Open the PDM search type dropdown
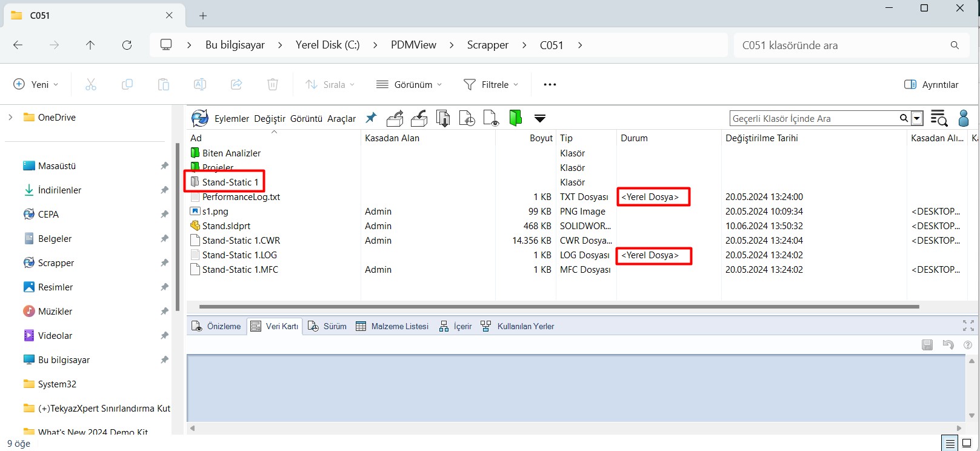This screenshot has height=451, width=980. tap(917, 118)
